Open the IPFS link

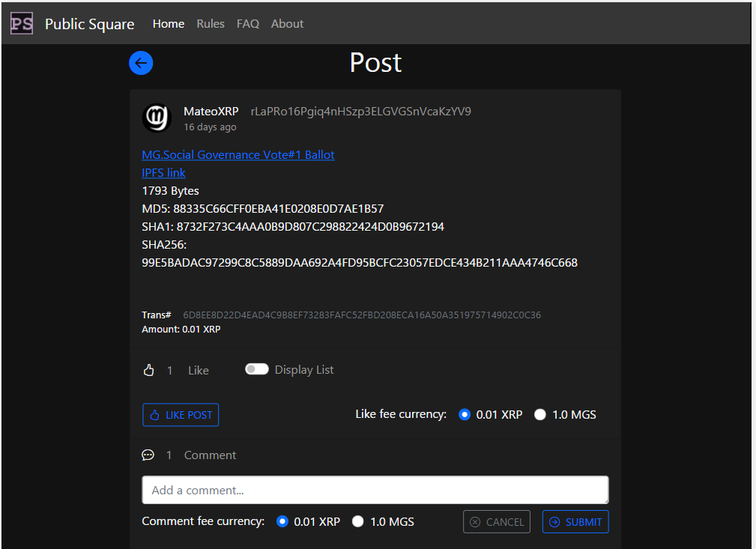tap(163, 172)
